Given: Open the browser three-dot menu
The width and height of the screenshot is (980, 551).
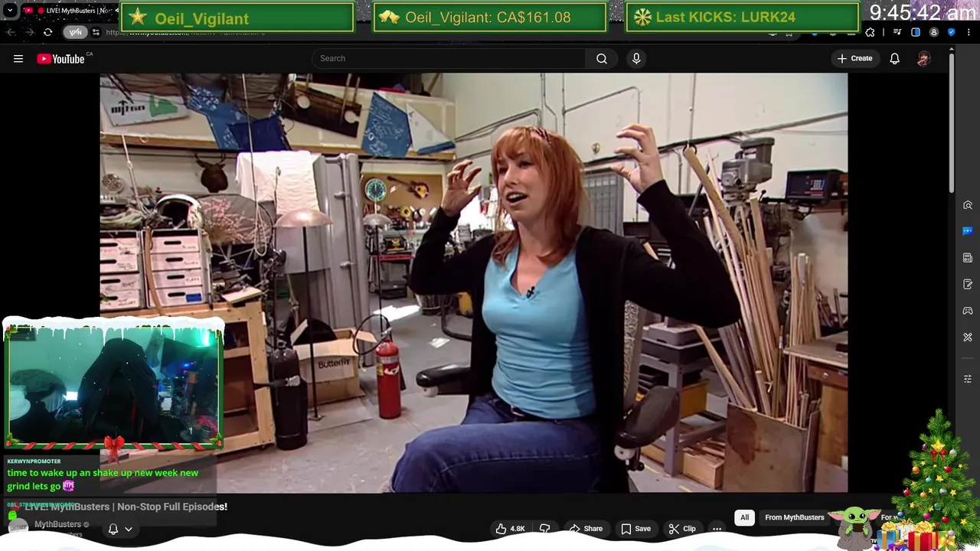Looking at the screenshot, I should click(969, 32).
